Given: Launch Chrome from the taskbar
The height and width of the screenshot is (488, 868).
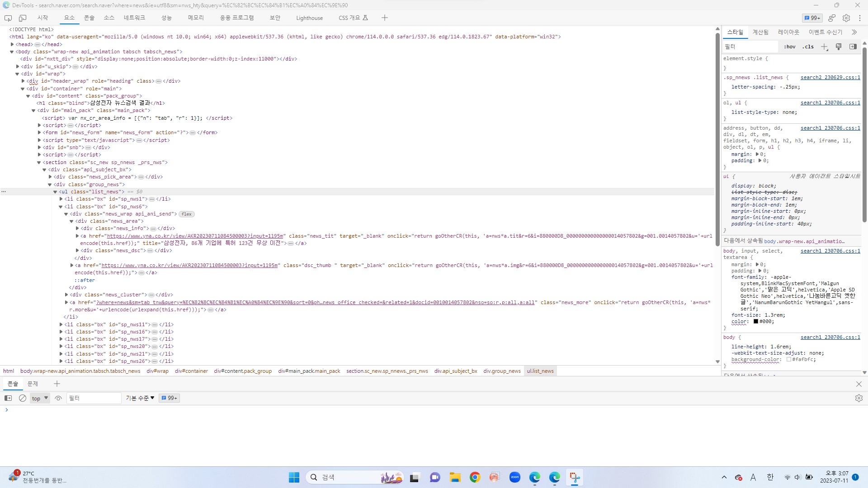Looking at the screenshot, I should click(x=475, y=477).
